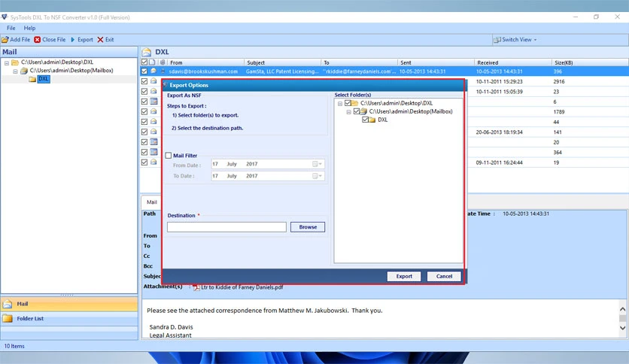Select the DXL folder in Mail tree
The height and width of the screenshot is (364, 629).
click(x=44, y=79)
